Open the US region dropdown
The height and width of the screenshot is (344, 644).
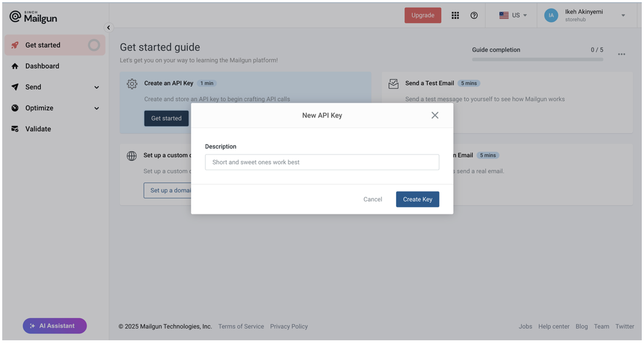point(513,15)
